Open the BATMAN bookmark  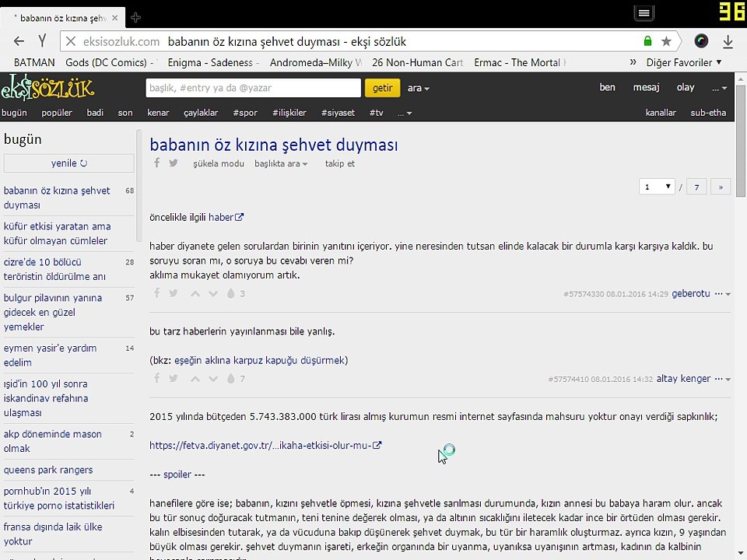point(34,62)
